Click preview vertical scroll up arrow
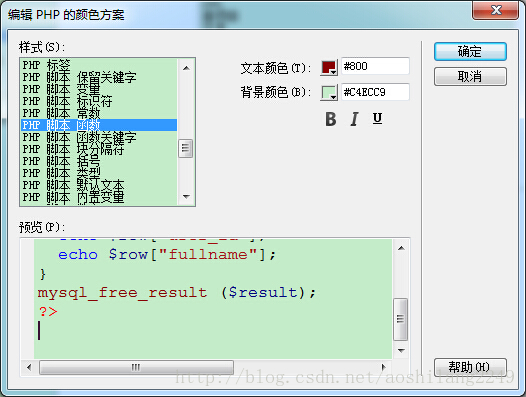This screenshot has height=397, width=526. point(401,248)
